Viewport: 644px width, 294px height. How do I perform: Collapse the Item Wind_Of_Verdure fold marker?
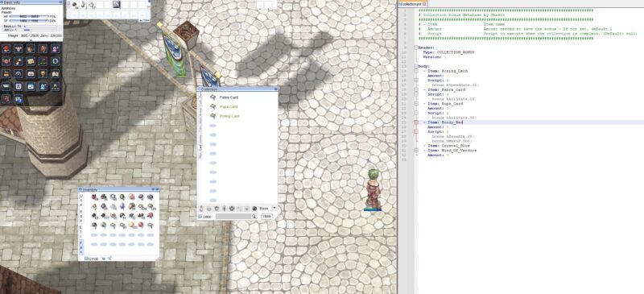(x=415, y=151)
